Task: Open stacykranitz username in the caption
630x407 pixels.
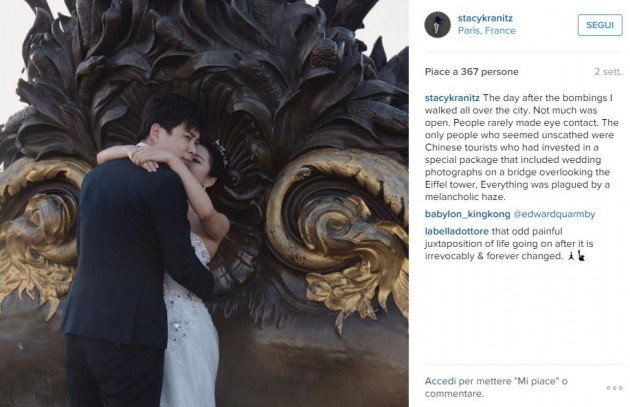Action: pos(452,98)
